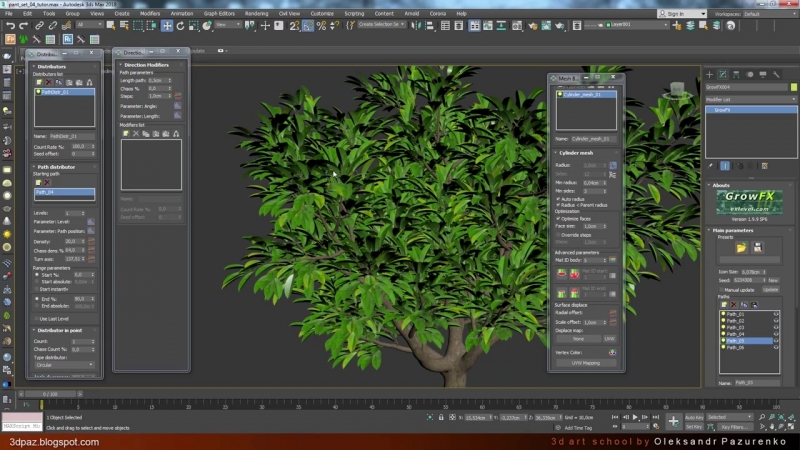Viewport: 800px width, 450px height.
Task: Toggle visibility eye for Path_01
Action: pos(776,314)
